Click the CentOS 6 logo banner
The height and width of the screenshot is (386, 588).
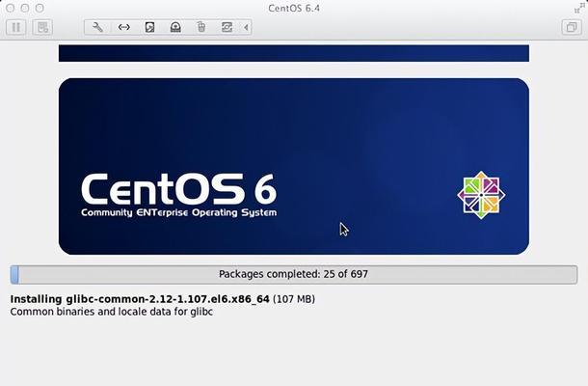point(294,166)
